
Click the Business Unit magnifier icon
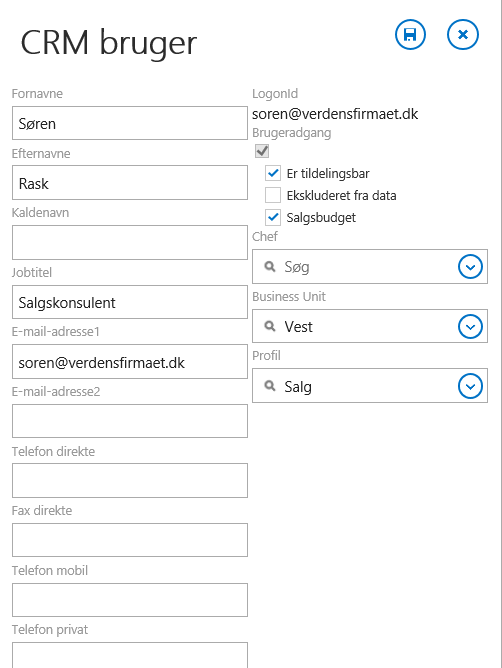(270, 326)
